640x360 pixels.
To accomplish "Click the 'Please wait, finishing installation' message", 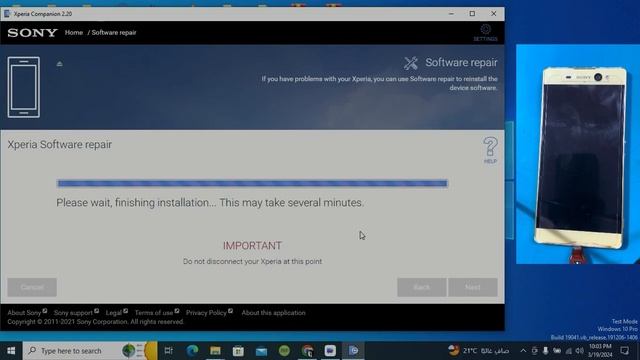I will [210, 202].
